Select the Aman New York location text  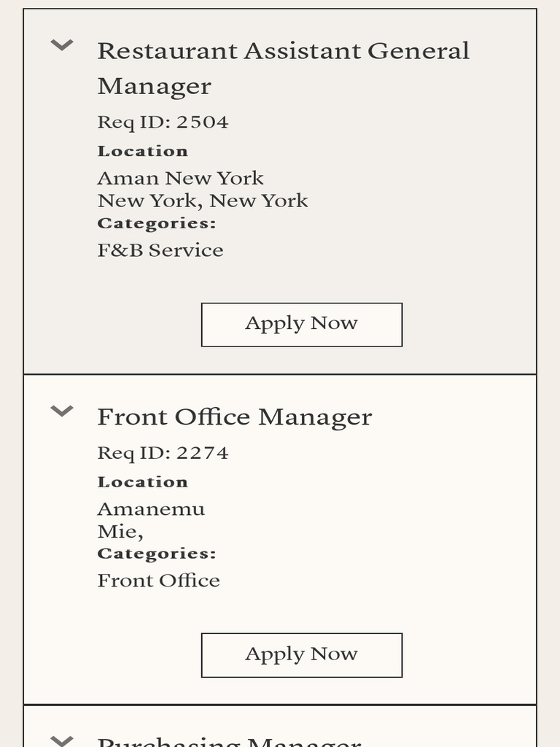[180, 178]
